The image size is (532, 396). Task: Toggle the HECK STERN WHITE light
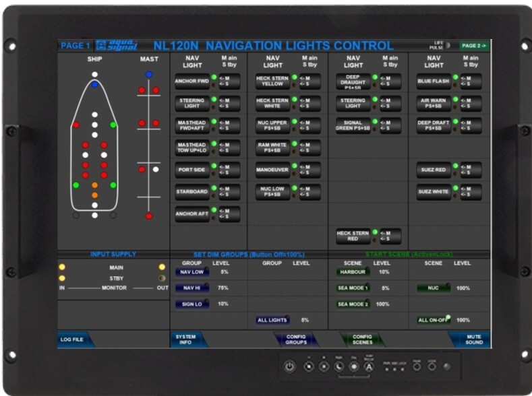tap(272, 103)
